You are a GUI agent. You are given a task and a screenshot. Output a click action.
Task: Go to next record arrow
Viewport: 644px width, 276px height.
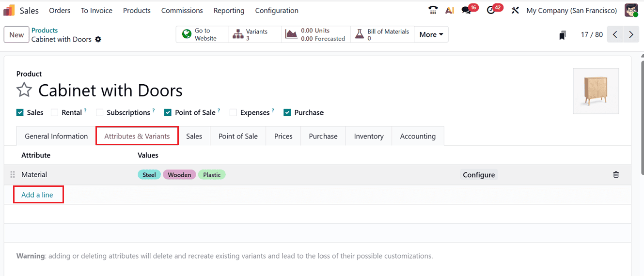pyautogui.click(x=630, y=34)
